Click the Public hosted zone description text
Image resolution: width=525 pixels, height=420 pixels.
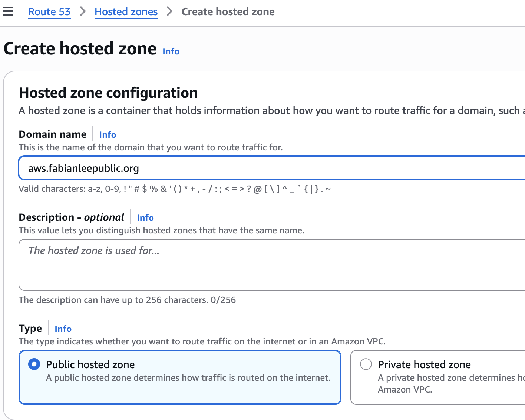pos(188,378)
